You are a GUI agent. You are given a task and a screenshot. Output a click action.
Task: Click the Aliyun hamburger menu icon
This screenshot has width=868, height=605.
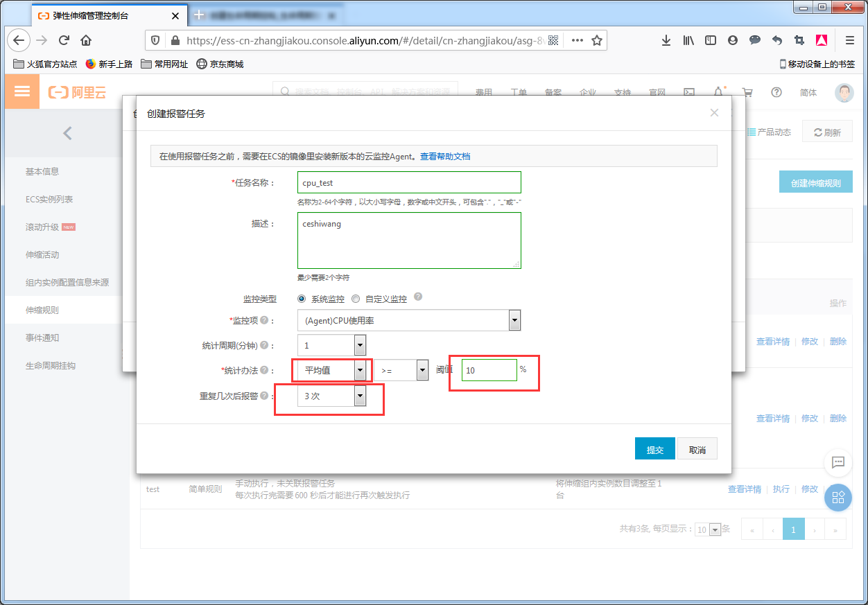click(22, 91)
